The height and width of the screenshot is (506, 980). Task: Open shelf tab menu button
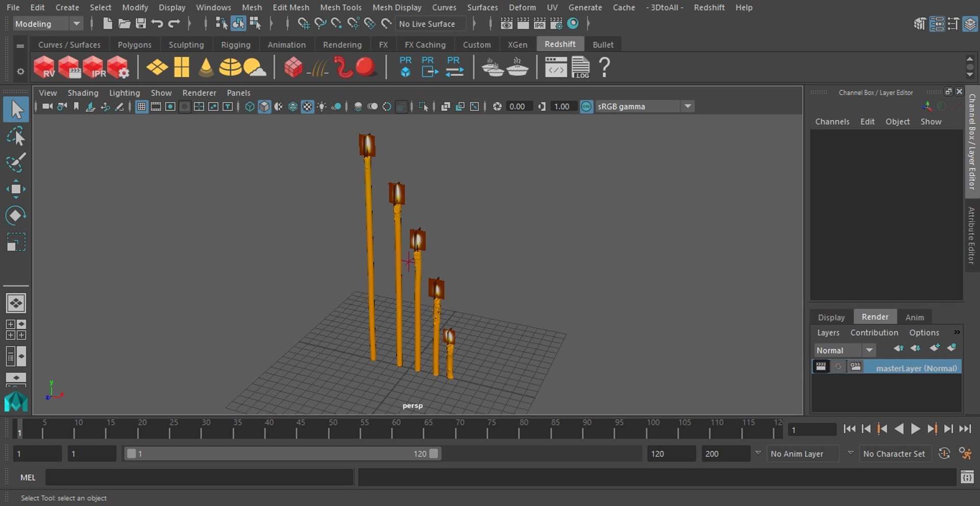click(20, 45)
